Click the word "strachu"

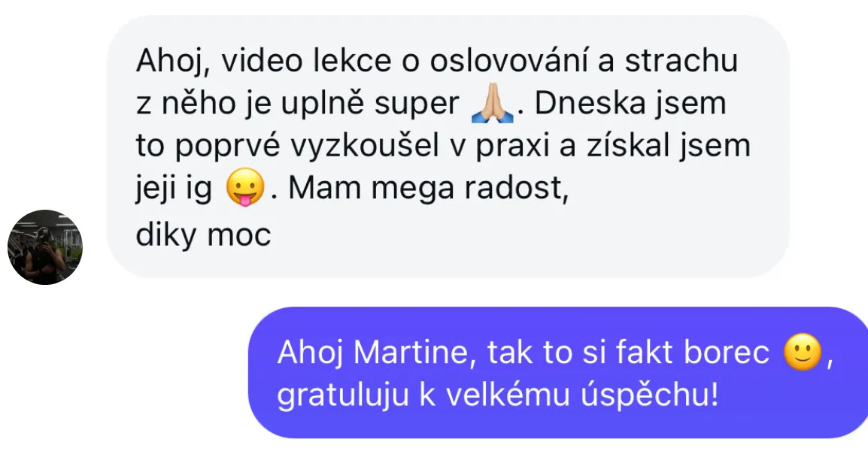[x=681, y=61]
